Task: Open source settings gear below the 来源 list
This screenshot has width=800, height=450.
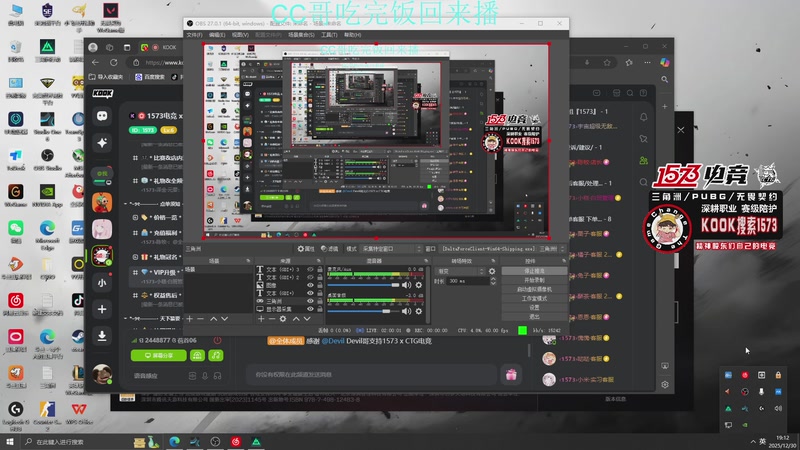Action: click(x=283, y=319)
